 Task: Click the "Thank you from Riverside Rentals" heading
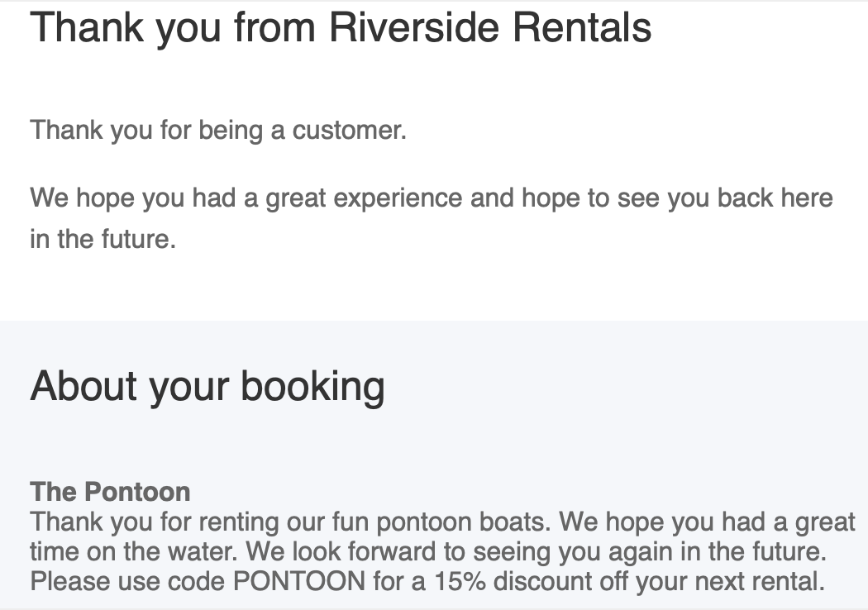pyautogui.click(x=341, y=27)
